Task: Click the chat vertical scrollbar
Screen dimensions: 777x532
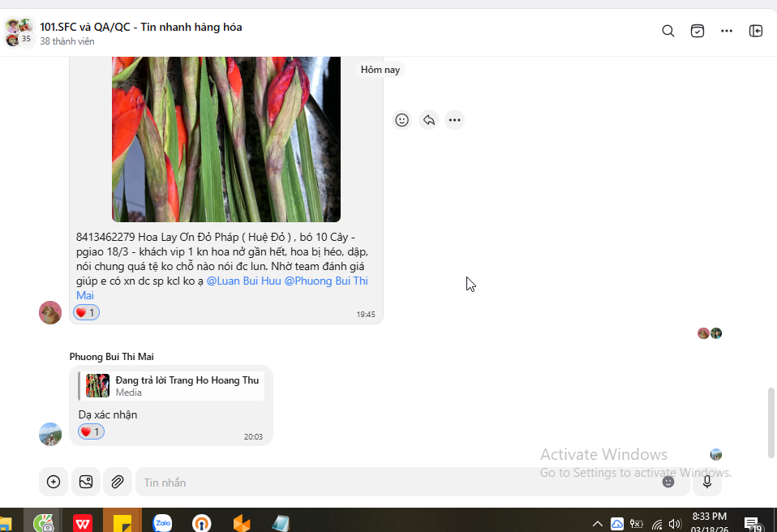Action: 771,423
